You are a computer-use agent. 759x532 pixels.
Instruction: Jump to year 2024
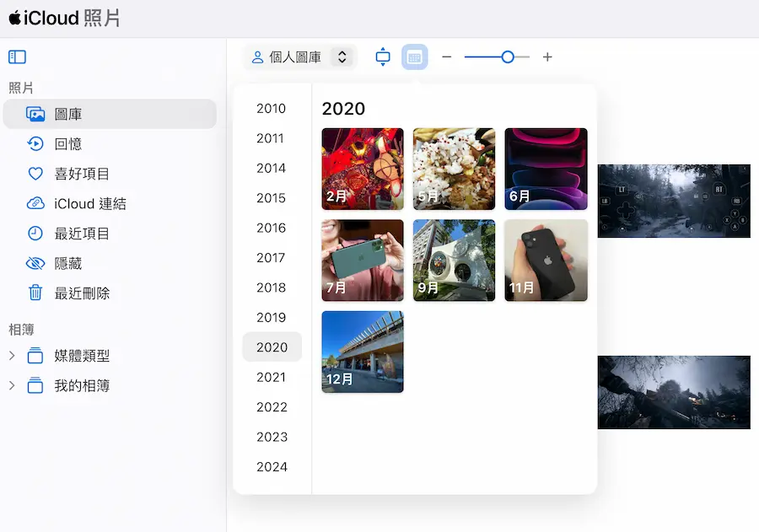pos(272,466)
